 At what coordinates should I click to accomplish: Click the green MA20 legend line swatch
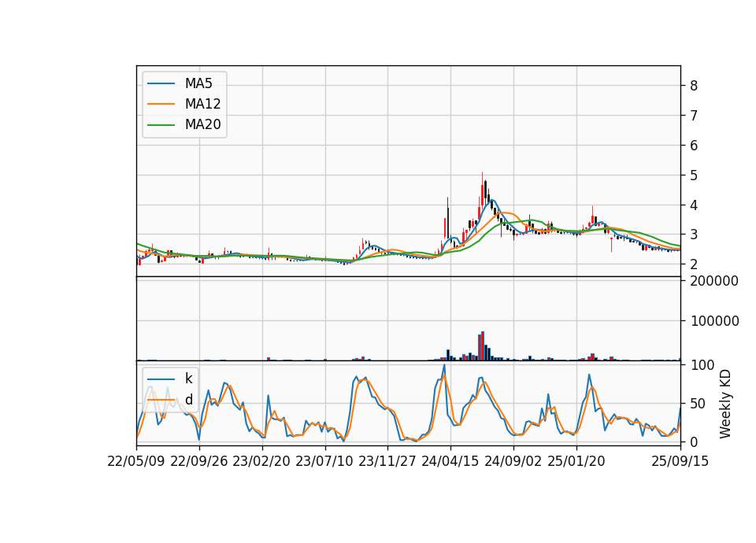tap(161, 124)
